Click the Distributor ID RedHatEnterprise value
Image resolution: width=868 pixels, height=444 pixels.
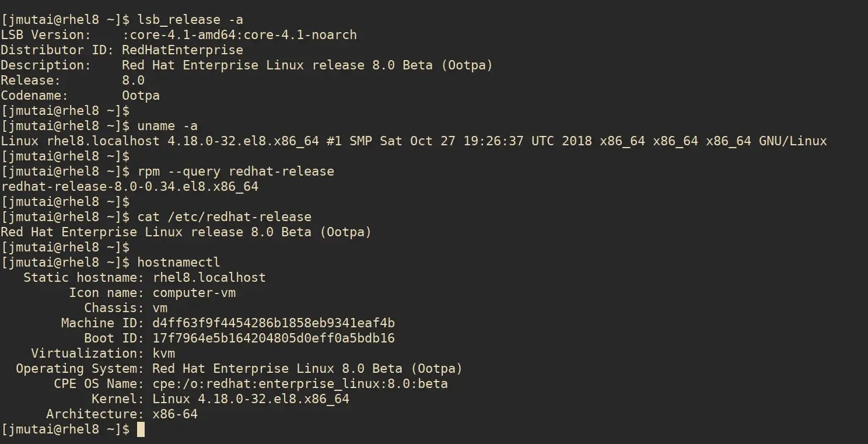183,50
